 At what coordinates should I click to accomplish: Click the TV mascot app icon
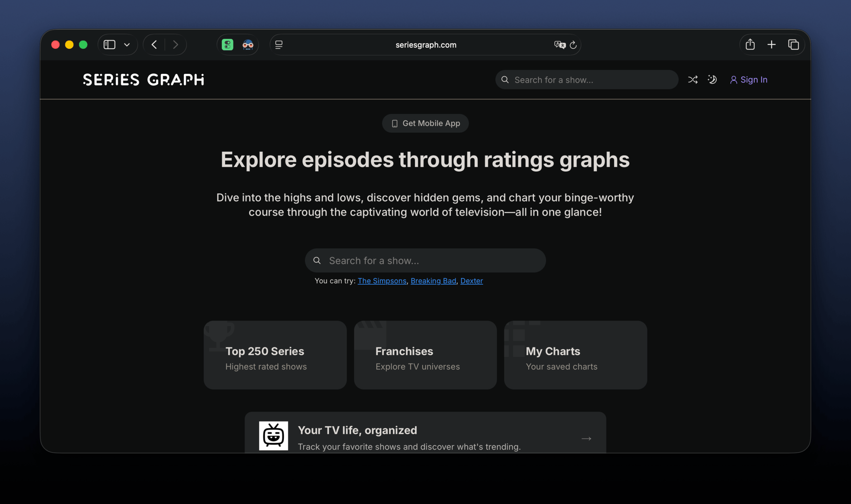[273, 436]
